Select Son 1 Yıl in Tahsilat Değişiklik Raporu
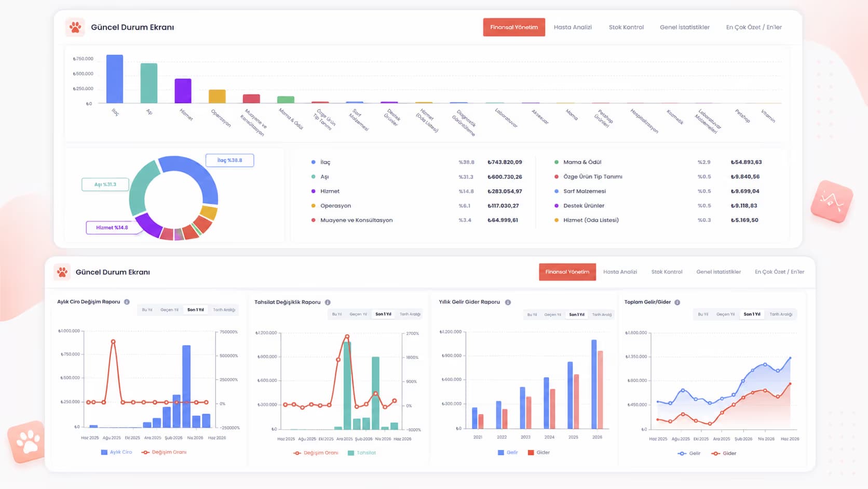Viewport: 868px width, 489px height. (x=383, y=314)
